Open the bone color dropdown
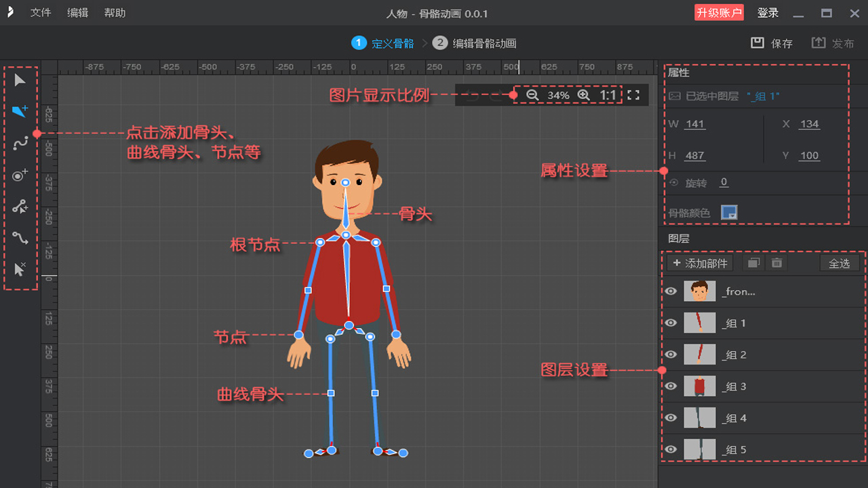The height and width of the screenshot is (488, 868). tap(729, 213)
